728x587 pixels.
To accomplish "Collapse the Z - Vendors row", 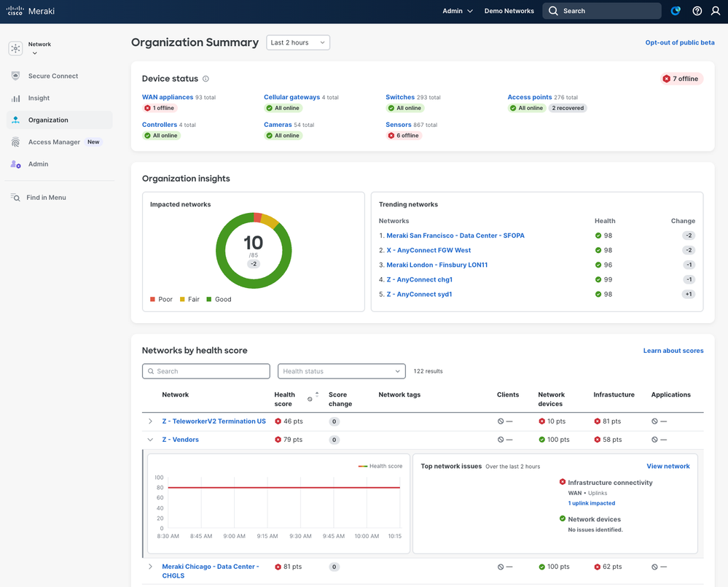I will coord(151,440).
